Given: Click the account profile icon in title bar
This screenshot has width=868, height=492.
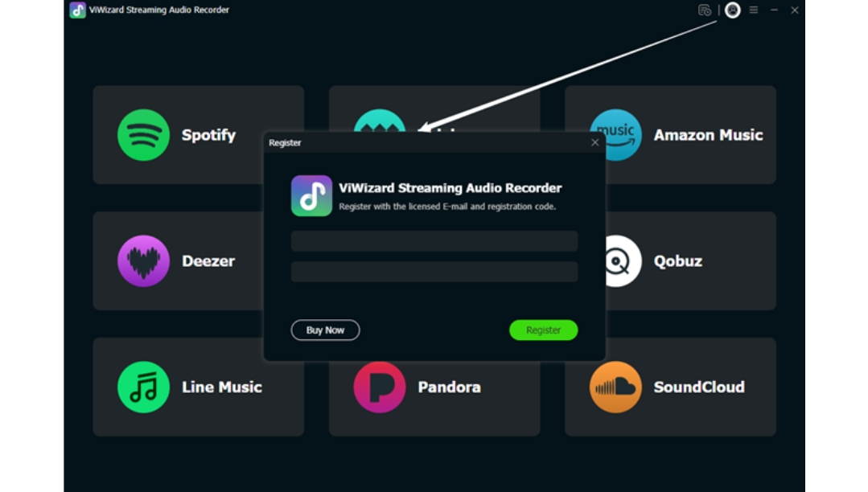Looking at the screenshot, I should pos(732,10).
